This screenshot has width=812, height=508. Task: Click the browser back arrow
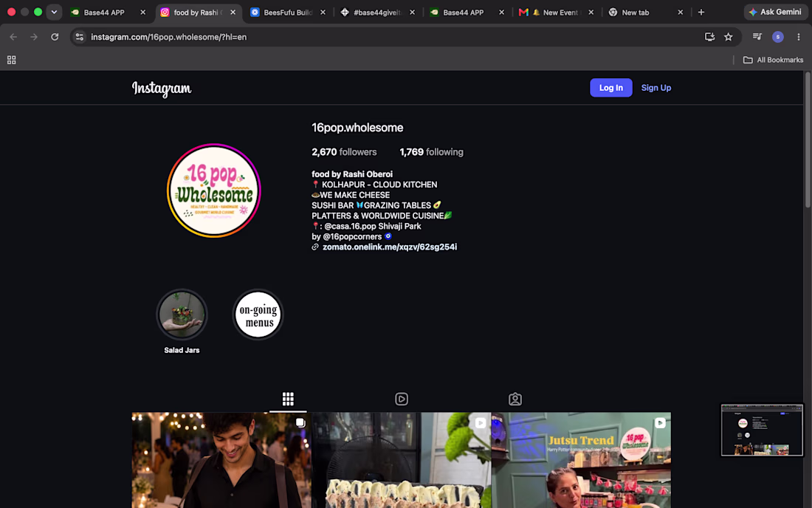[x=13, y=37]
